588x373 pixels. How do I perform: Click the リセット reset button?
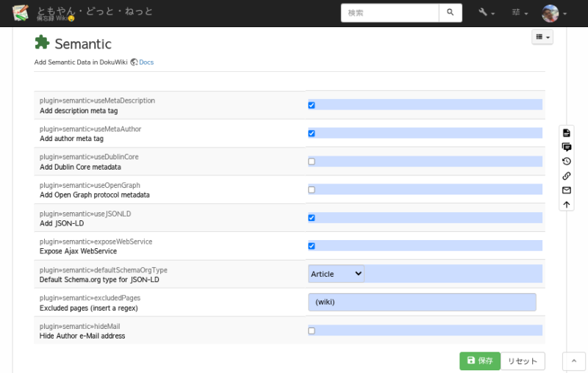pyautogui.click(x=523, y=361)
